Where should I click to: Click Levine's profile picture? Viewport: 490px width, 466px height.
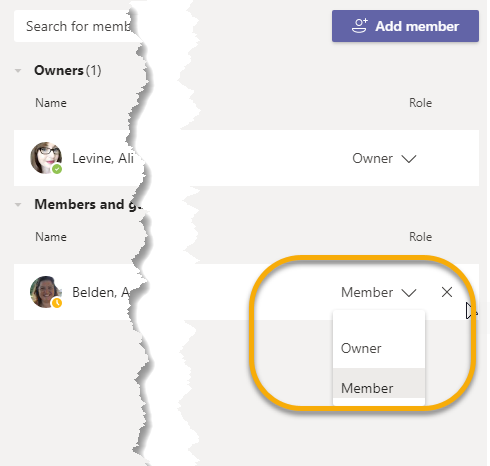[x=46, y=158]
